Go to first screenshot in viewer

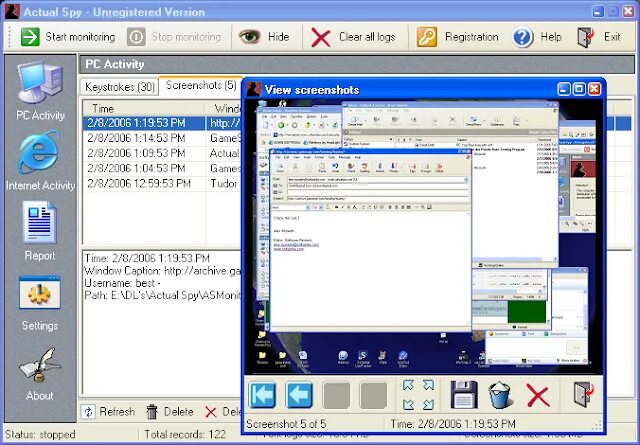[x=262, y=395]
